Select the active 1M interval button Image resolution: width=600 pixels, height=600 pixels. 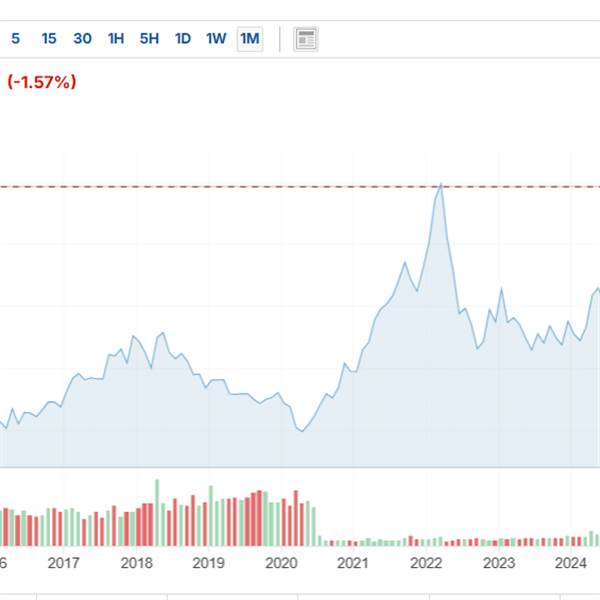click(250, 39)
